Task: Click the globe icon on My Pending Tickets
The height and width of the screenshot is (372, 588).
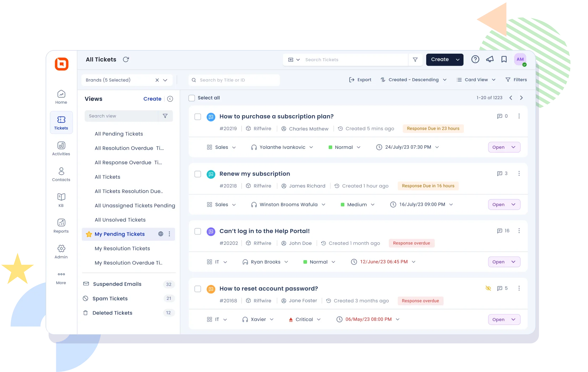Action: pyautogui.click(x=161, y=234)
